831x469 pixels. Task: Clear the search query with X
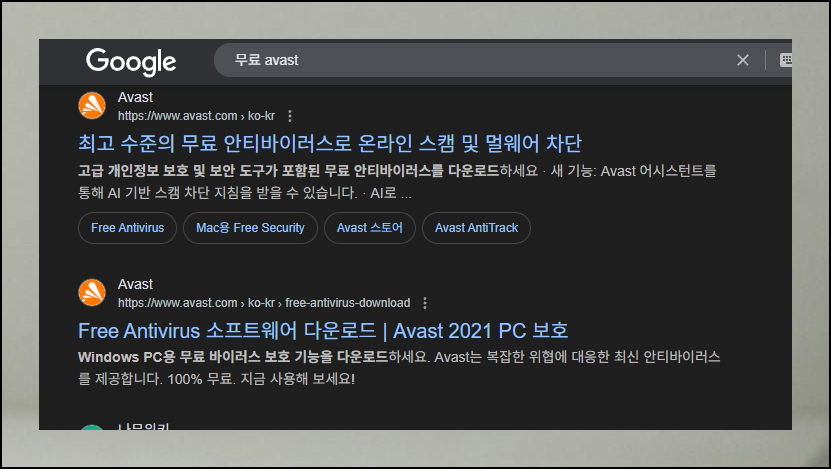[742, 60]
